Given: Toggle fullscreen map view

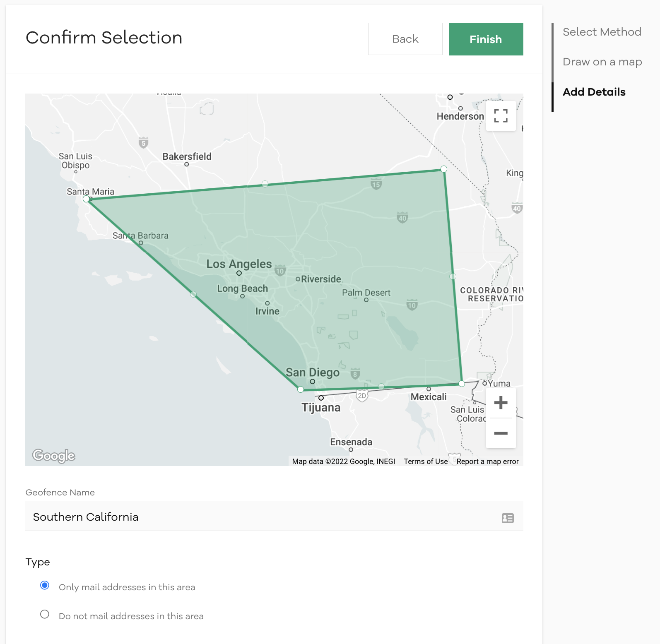Looking at the screenshot, I should tap(501, 116).
